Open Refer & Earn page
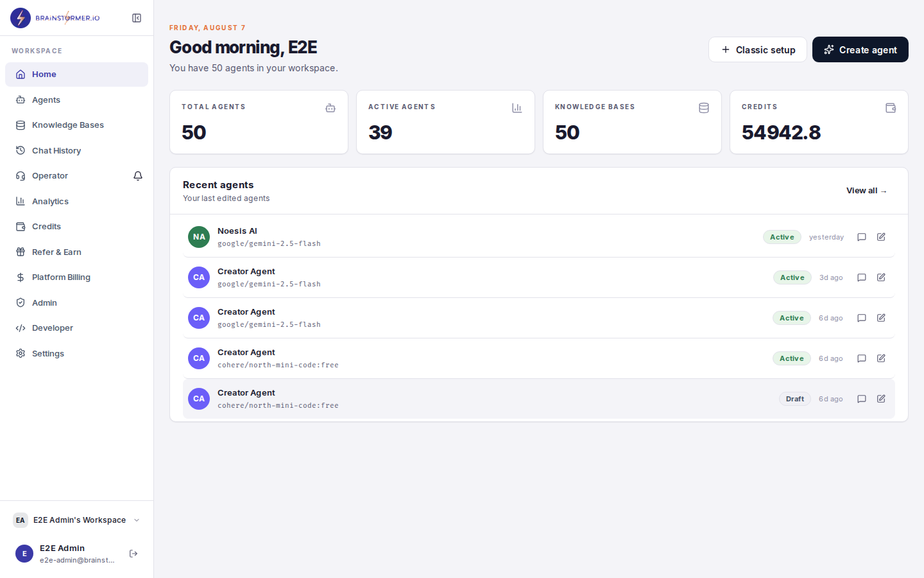 (x=77, y=252)
